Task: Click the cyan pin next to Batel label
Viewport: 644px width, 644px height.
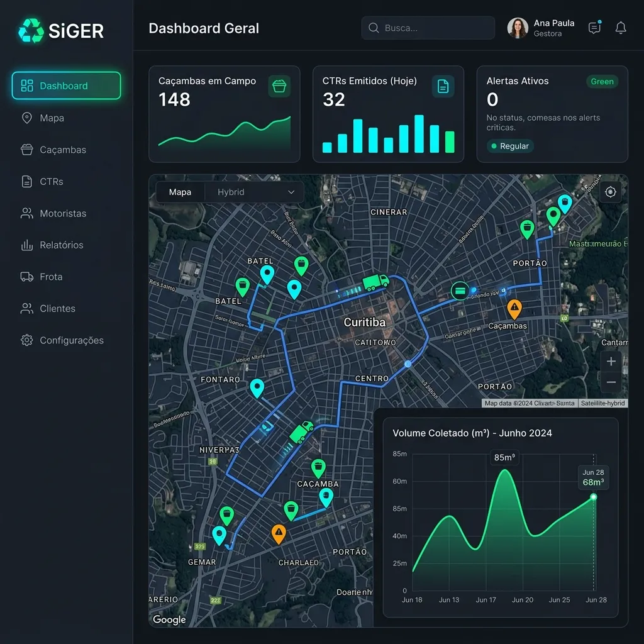Action: point(267,275)
